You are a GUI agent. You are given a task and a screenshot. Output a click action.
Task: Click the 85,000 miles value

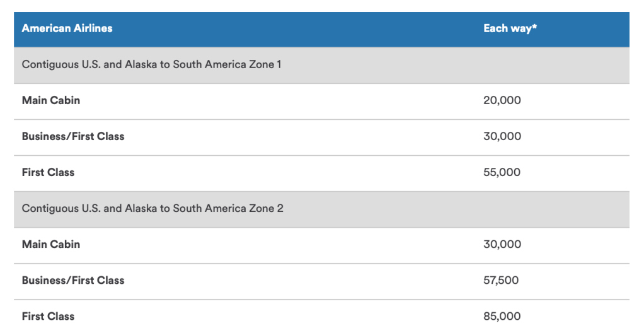pos(502,316)
